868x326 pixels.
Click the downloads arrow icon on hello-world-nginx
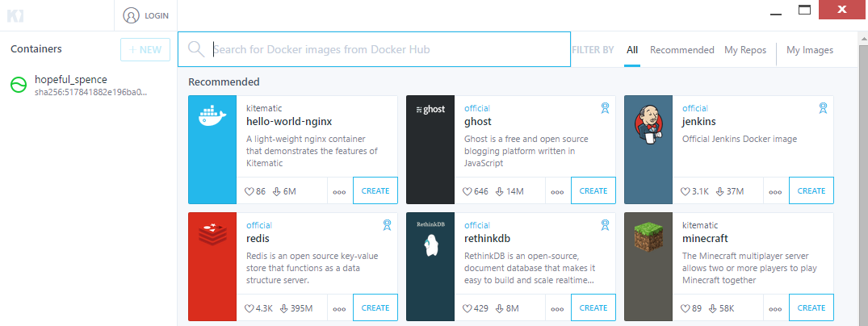[x=277, y=191]
